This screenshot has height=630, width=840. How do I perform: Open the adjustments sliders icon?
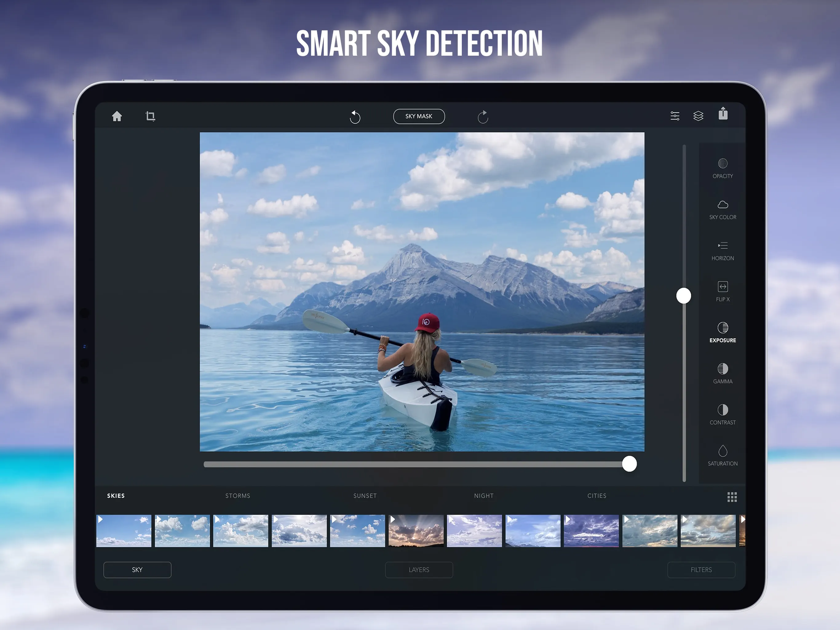point(675,116)
